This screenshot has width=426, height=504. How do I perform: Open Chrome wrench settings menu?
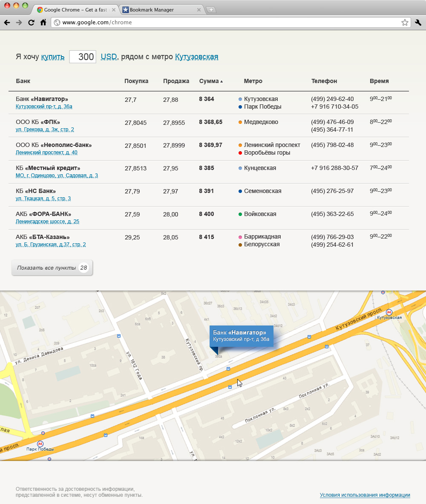418,23
